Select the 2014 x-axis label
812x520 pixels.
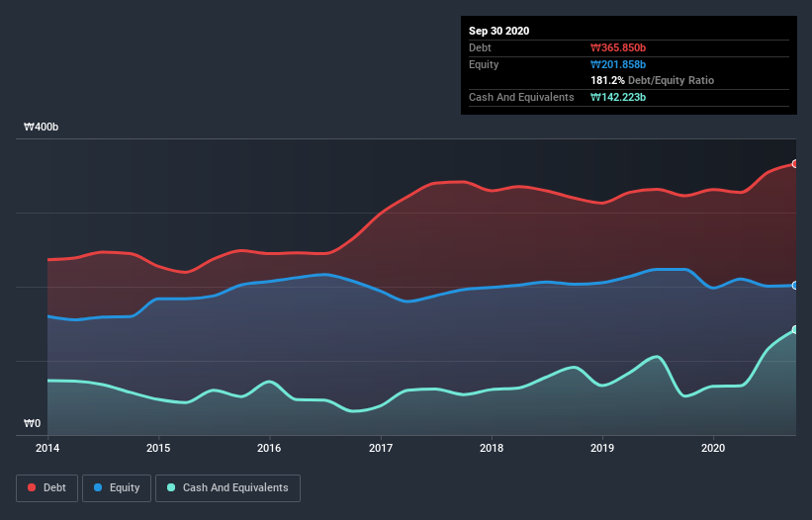47,448
